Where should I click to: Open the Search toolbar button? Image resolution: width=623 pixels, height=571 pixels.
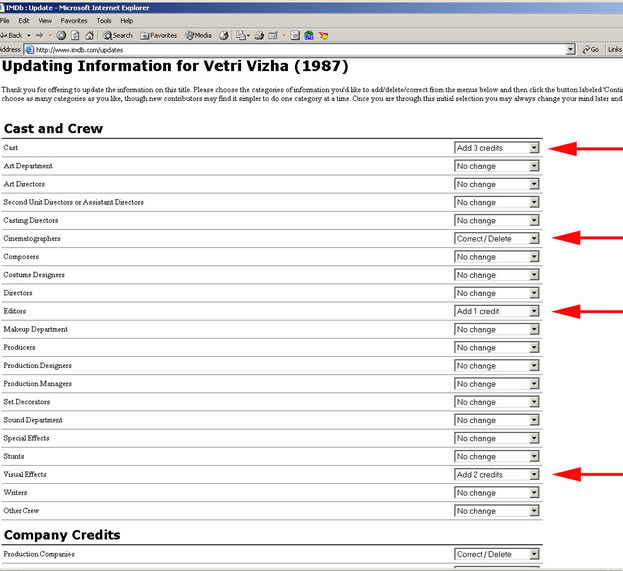(x=118, y=35)
